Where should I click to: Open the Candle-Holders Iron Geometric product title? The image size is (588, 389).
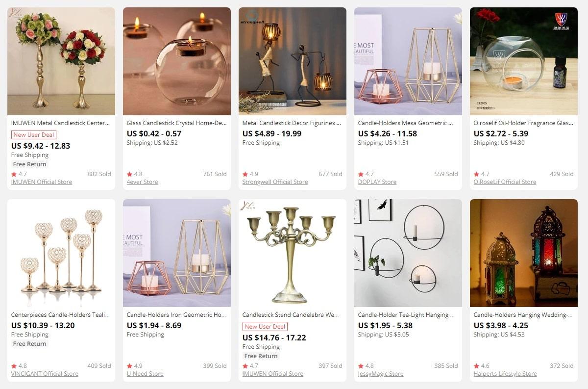click(176, 315)
